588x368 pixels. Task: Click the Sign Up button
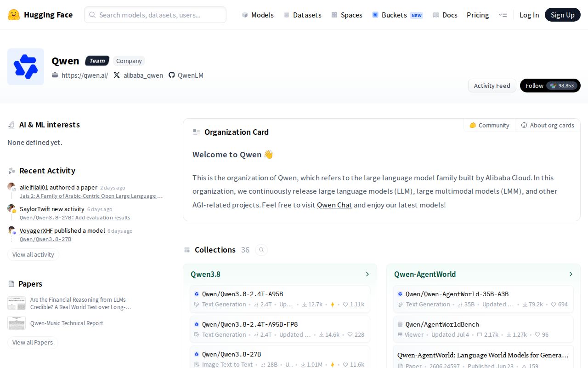click(563, 15)
